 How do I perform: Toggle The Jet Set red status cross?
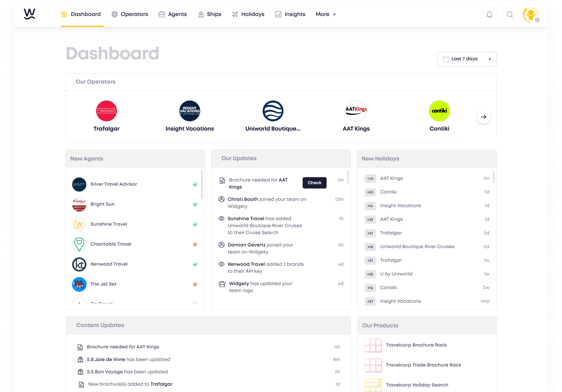coord(195,284)
